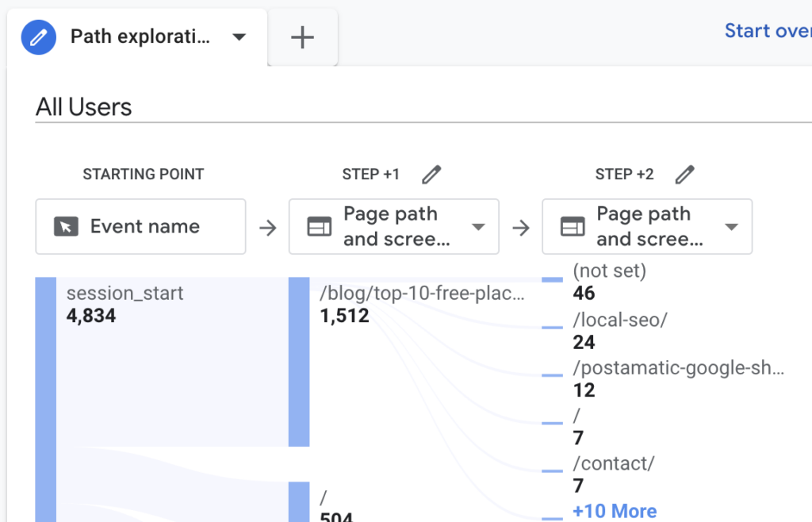This screenshot has width=812, height=522.
Task: Open the Path exploration tab dropdown arrow
Action: point(239,36)
